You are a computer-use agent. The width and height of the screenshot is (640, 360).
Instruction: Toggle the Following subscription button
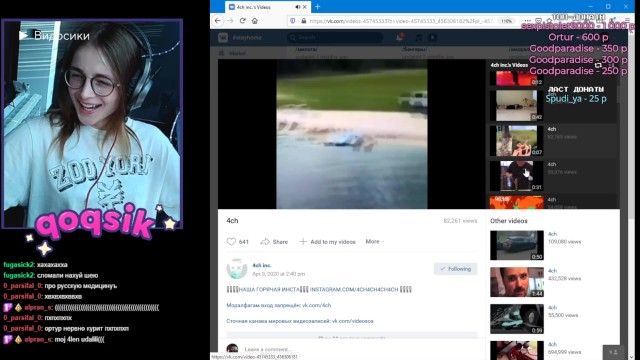pyautogui.click(x=456, y=269)
